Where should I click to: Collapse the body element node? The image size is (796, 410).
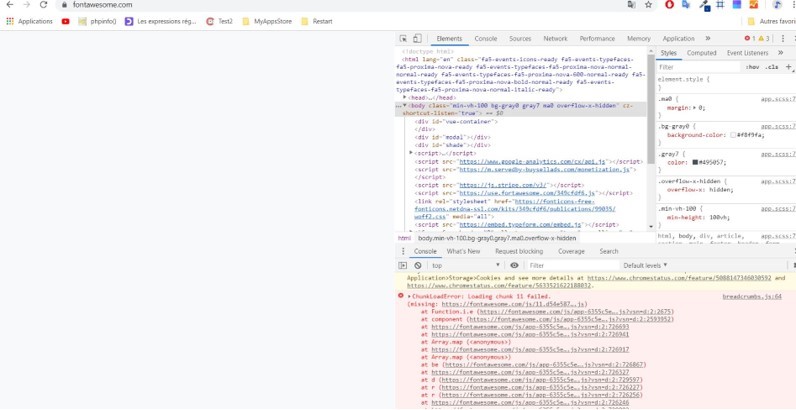point(405,105)
